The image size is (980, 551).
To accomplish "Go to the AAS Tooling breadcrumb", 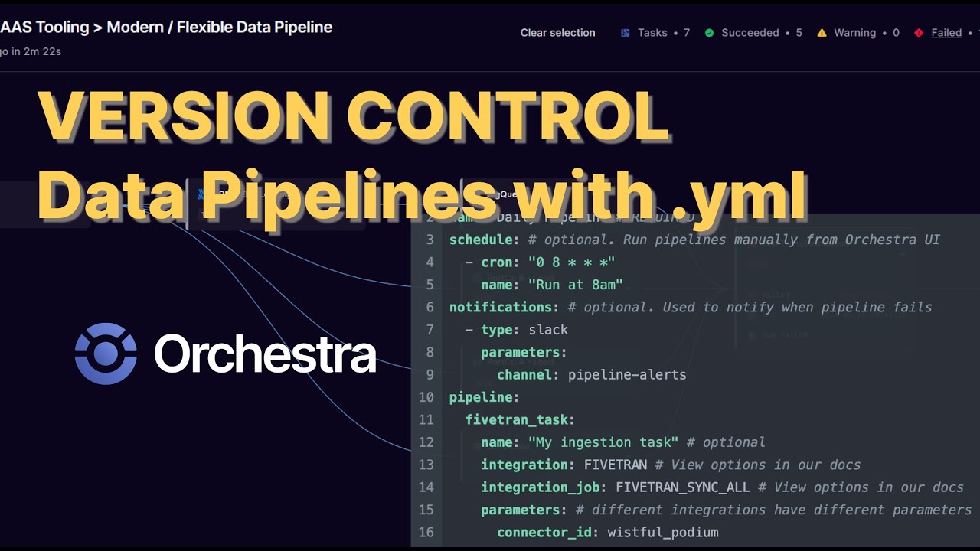I will [44, 28].
